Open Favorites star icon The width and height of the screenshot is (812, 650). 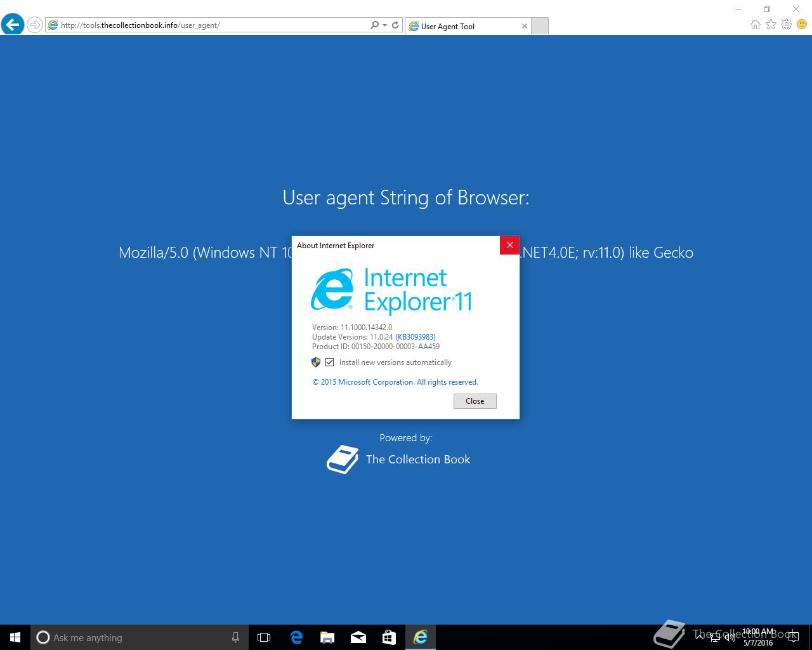771,25
